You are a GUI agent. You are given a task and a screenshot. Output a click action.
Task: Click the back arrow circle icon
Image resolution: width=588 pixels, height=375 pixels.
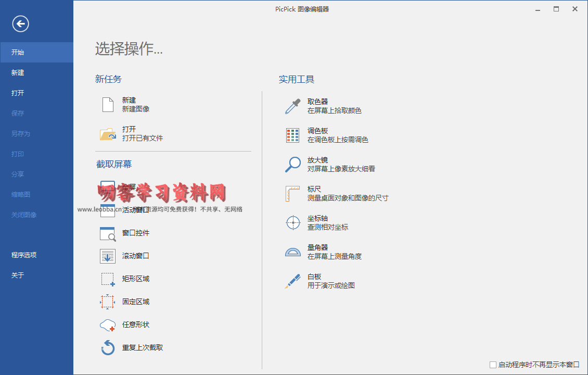[21, 23]
